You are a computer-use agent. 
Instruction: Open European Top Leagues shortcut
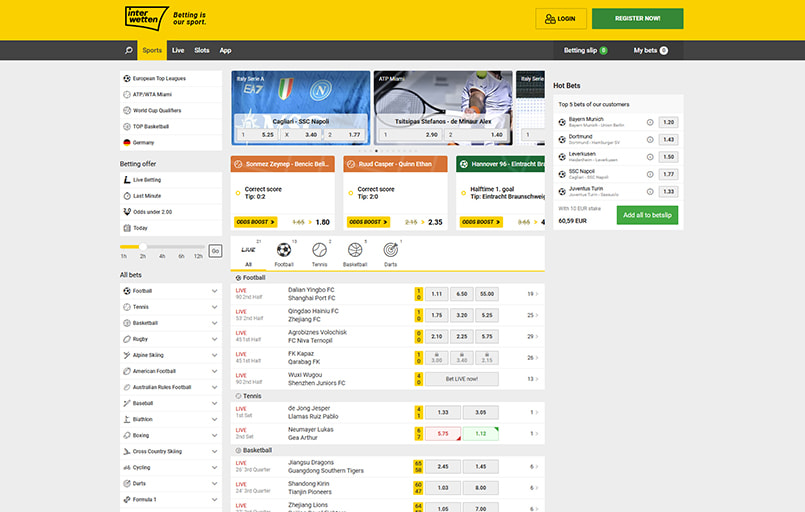pyautogui.click(x=171, y=79)
